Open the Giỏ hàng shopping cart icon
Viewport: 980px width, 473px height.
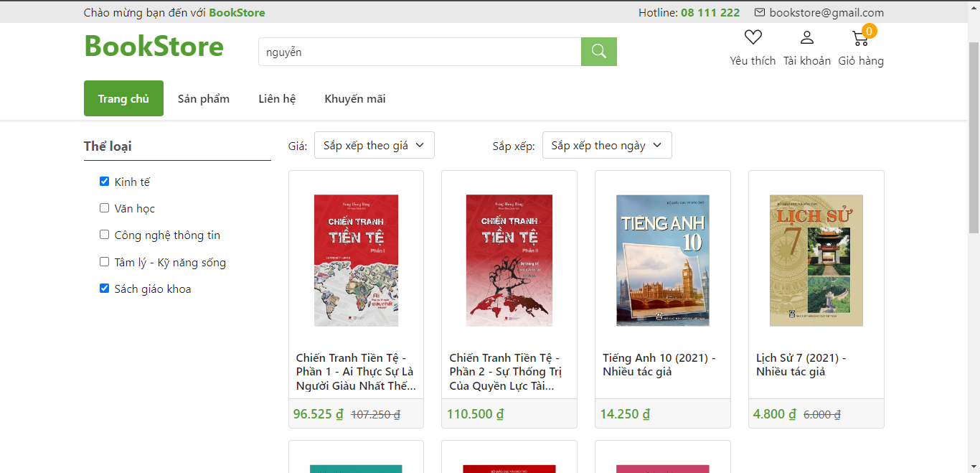click(859, 39)
